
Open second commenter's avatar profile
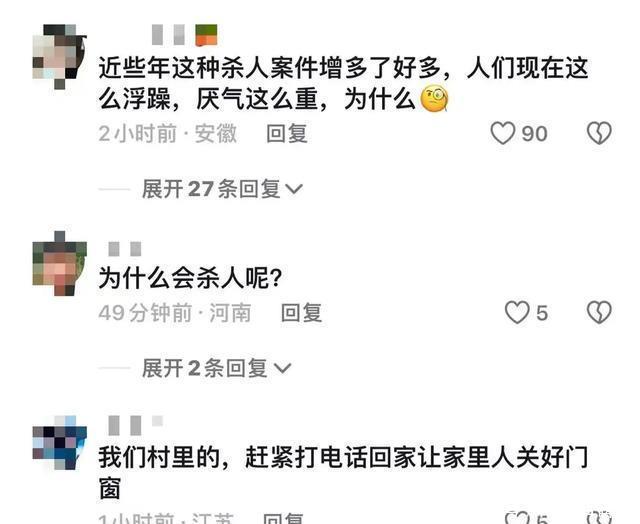pos(60,263)
